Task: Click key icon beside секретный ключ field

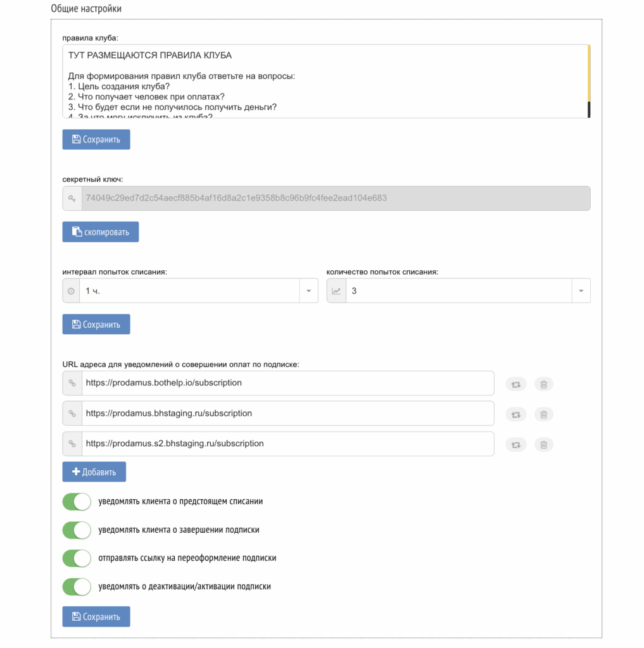Action: click(x=72, y=198)
